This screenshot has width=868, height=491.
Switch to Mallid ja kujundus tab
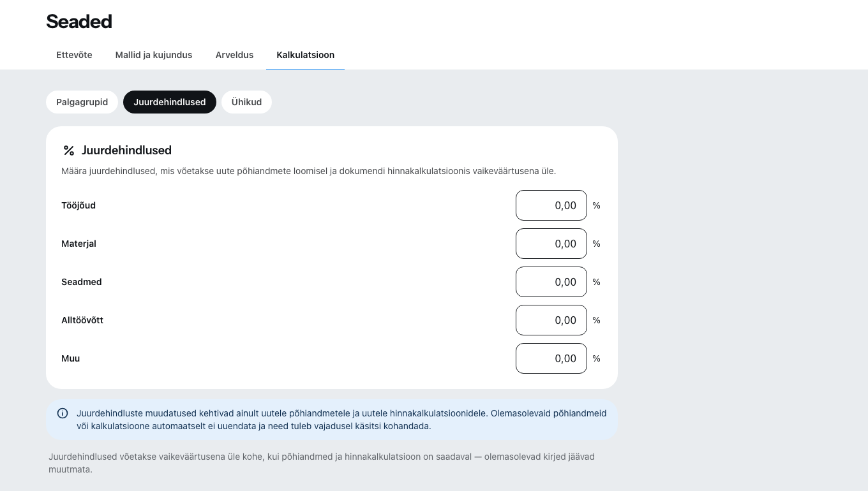tap(154, 55)
